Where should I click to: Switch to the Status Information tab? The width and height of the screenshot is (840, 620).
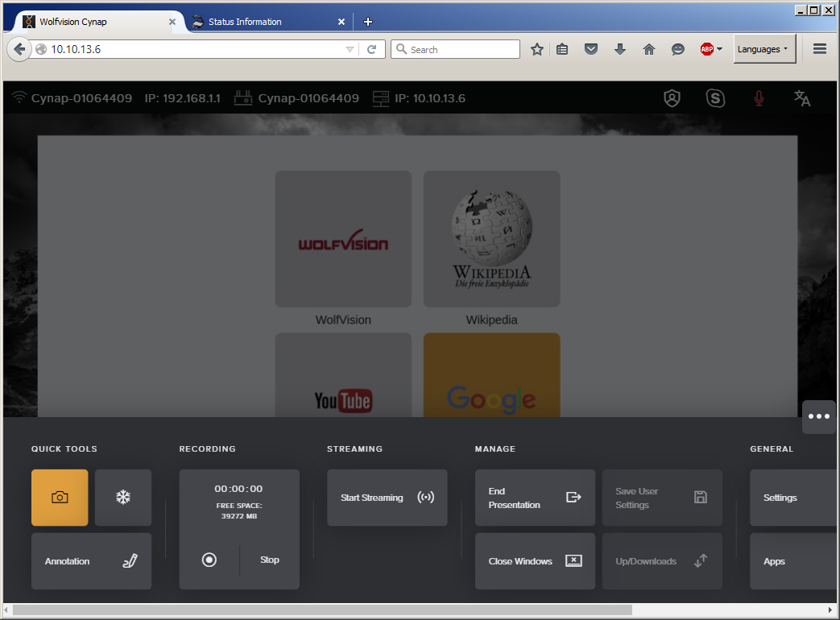coord(268,22)
